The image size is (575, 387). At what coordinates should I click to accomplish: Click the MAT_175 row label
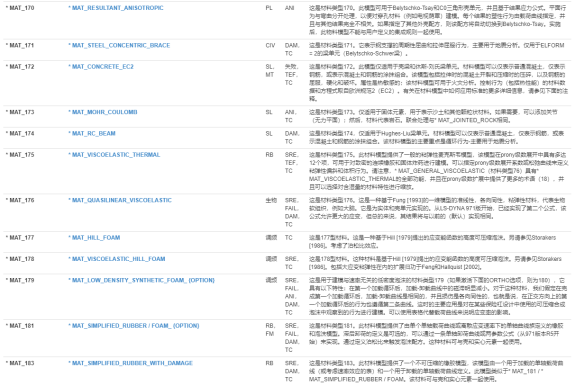(20, 154)
